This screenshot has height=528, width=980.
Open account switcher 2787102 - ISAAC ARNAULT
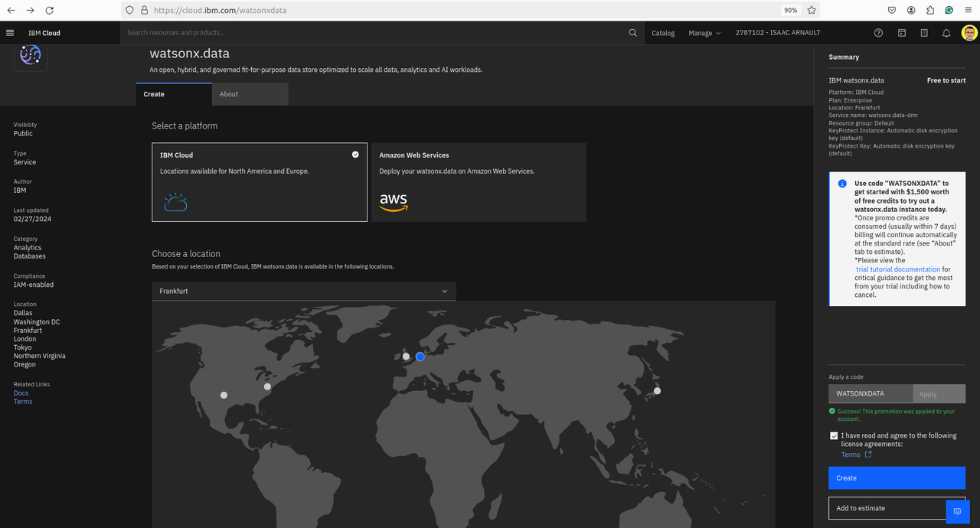pyautogui.click(x=777, y=33)
